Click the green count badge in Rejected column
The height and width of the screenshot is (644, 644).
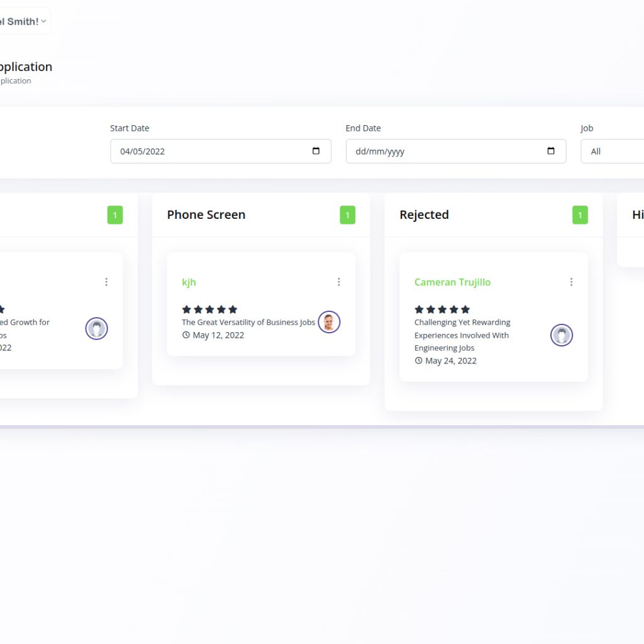tap(580, 215)
